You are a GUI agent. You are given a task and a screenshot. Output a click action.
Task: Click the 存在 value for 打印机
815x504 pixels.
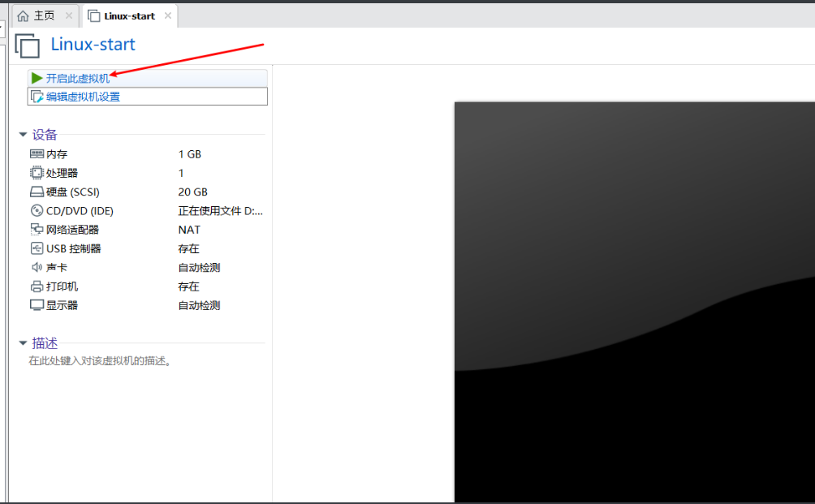(x=188, y=286)
